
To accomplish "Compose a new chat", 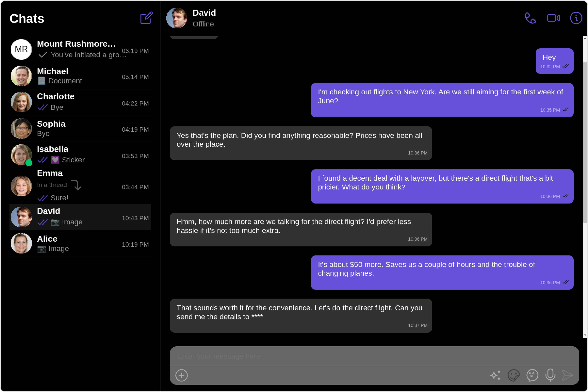I will 146,18.
